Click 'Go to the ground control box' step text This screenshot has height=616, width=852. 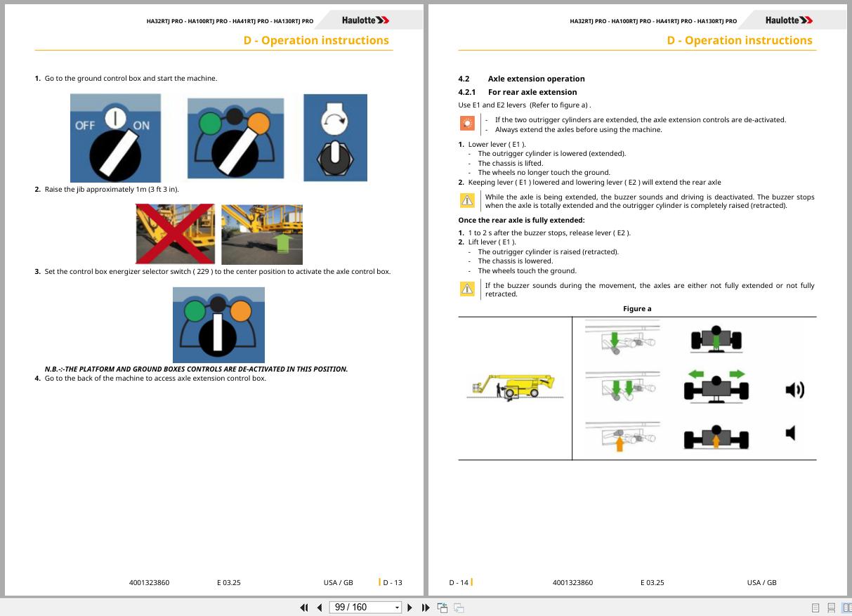tap(131, 78)
